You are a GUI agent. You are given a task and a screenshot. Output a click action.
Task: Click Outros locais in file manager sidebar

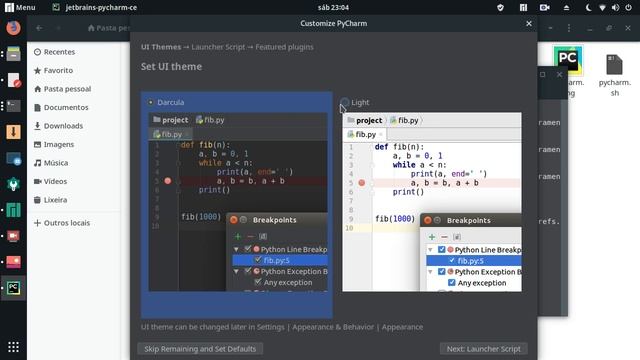click(62, 223)
